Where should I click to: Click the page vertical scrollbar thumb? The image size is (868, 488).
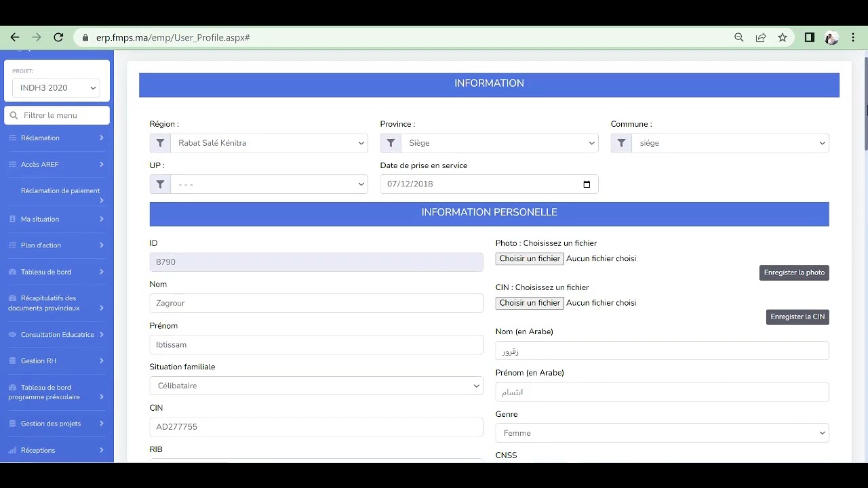pyautogui.click(x=865, y=103)
